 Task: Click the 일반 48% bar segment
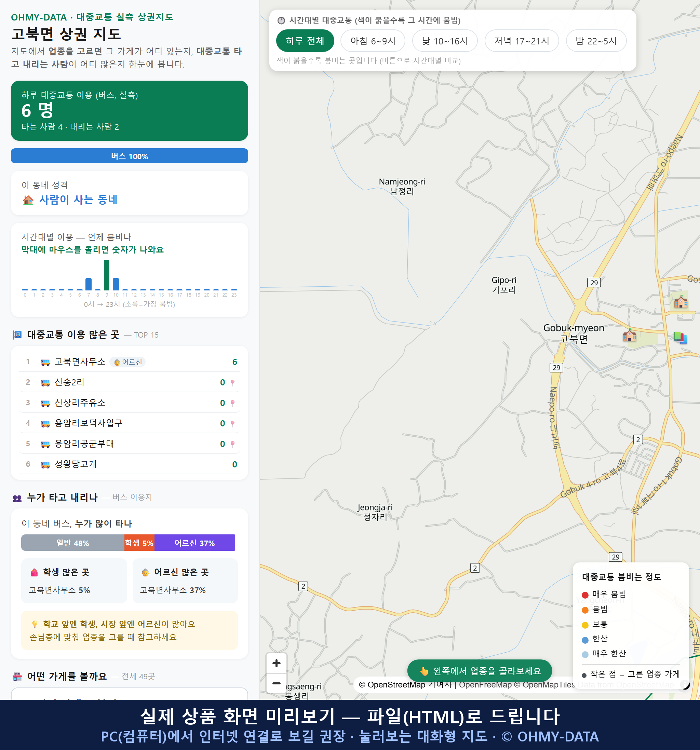(x=73, y=543)
